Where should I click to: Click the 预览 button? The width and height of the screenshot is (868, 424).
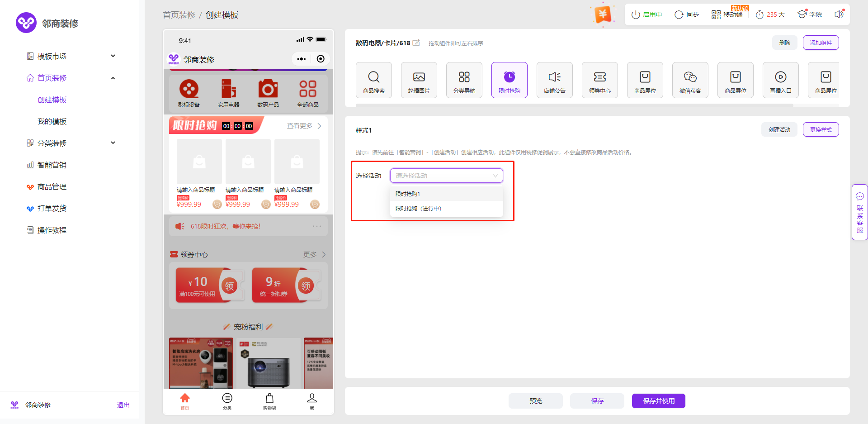pos(535,401)
